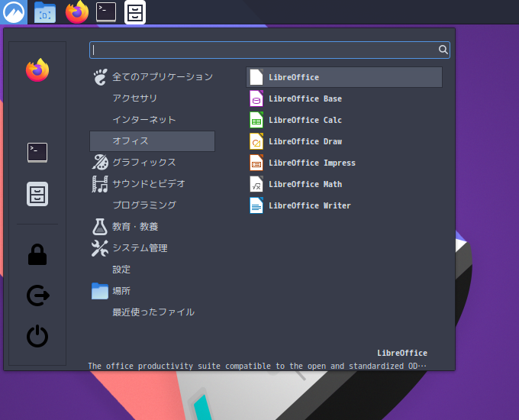The image size is (519, 420).
Task: Launch LibreOffice Draw
Action: [x=344, y=141]
